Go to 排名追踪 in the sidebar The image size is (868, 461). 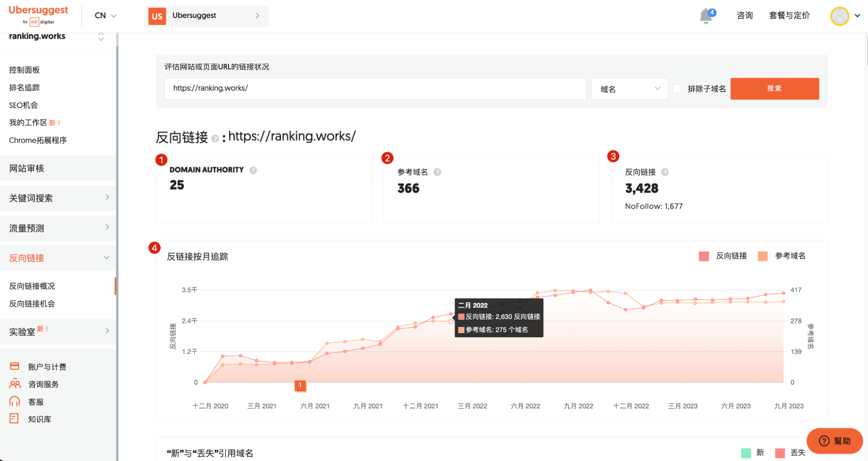[x=24, y=88]
